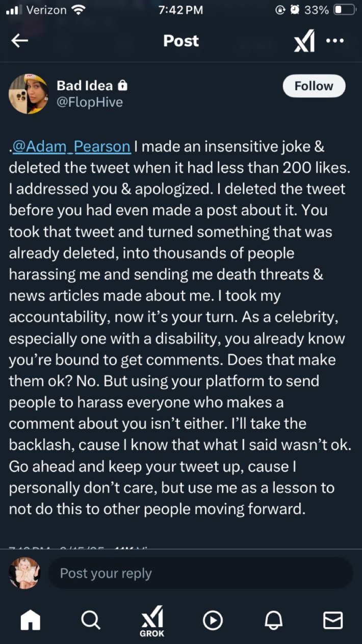Select the Search magnifying glass icon

tap(91, 621)
